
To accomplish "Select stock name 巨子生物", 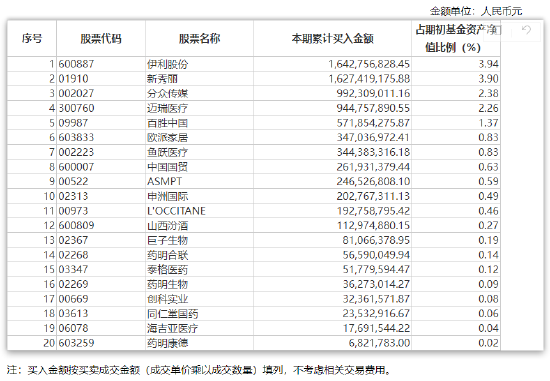I will pyautogui.click(x=168, y=240).
